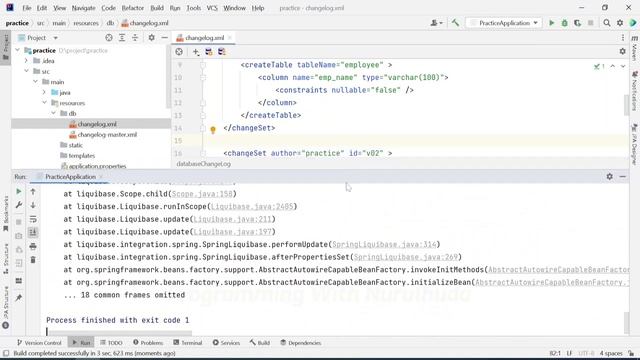This screenshot has width=640, height=360.
Task: Start debugging with the bug icon
Action: [x=564, y=23]
